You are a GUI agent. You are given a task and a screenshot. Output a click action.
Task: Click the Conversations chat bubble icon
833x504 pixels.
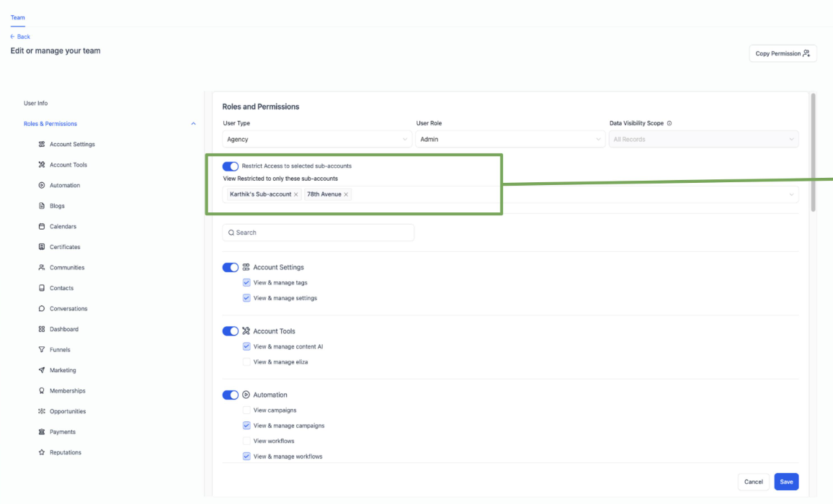[x=42, y=309]
